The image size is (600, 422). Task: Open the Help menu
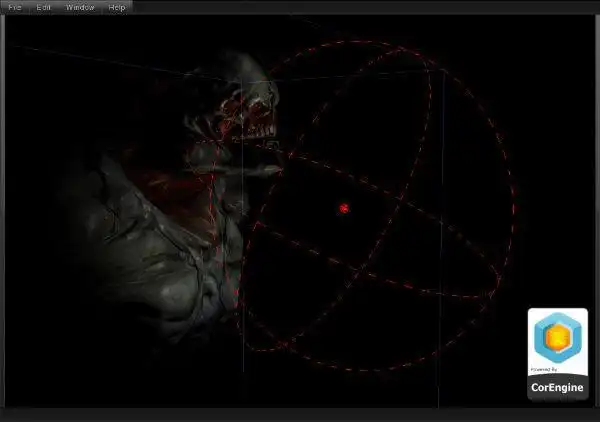coord(117,7)
